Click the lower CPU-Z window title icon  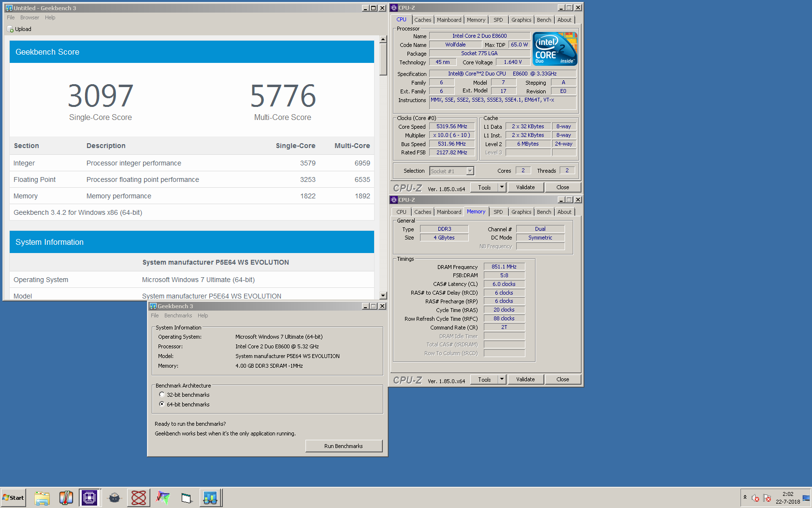click(394, 200)
